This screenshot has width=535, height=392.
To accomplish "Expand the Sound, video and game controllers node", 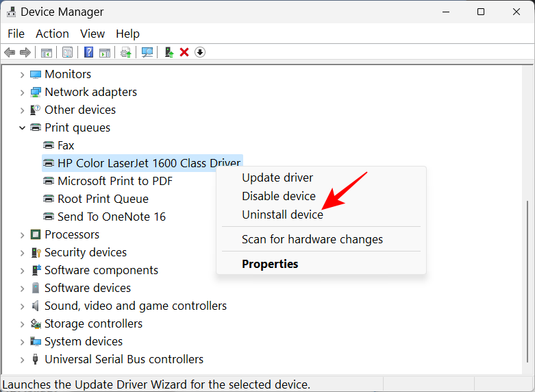I will pos(22,306).
